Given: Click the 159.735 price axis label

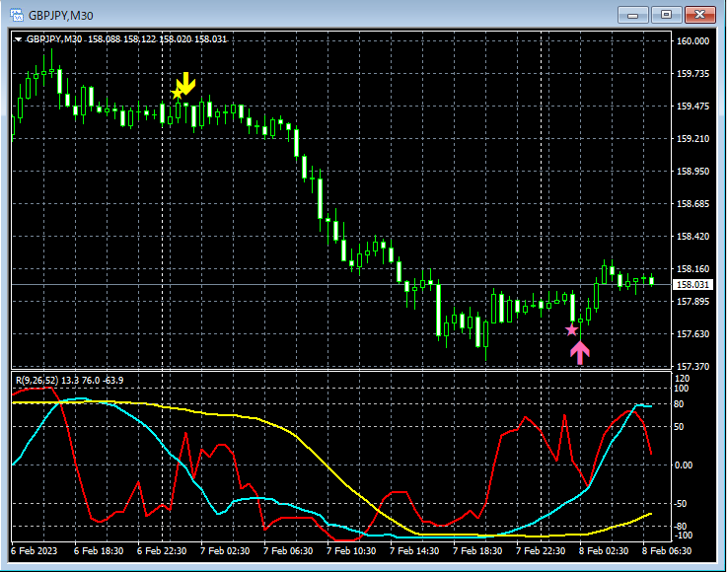Looking at the screenshot, I should coord(693,73).
